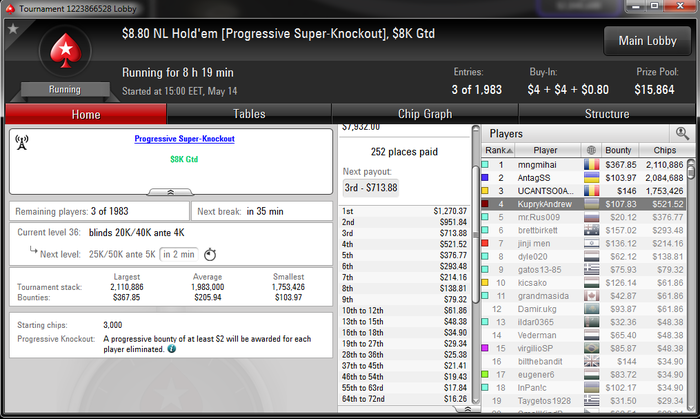The height and width of the screenshot is (419, 700).
Task: Collapse the tournament info banner panel
Action: [171, 192]
